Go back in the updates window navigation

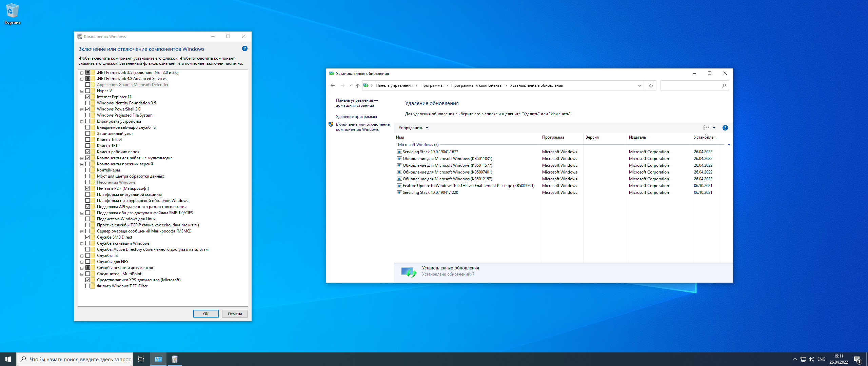click(333, 85)
